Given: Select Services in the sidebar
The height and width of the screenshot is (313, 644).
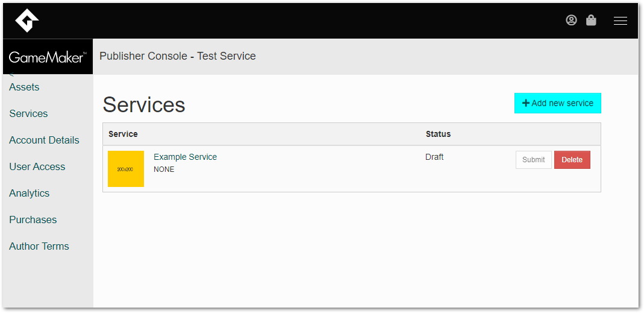Looking at the screenshot, I should [28, 113].
